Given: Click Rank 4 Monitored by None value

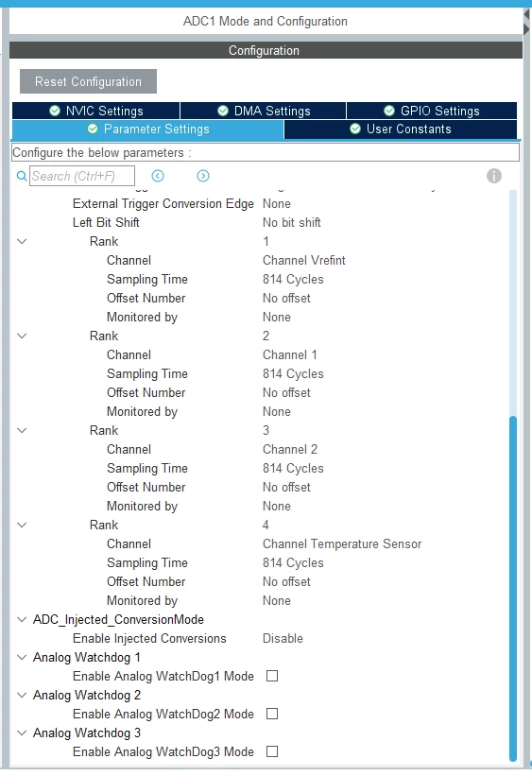Looking at the screenshot, I should pos(277,601).
